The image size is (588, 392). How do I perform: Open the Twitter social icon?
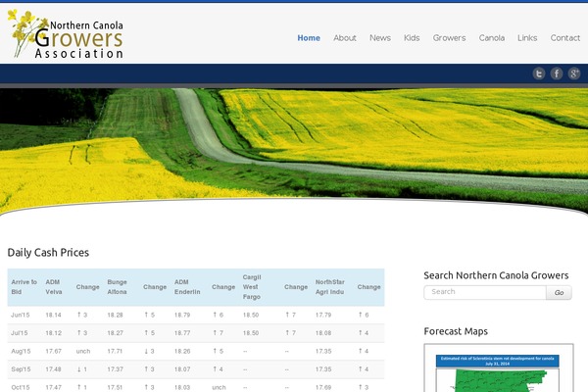coord(539,73)
